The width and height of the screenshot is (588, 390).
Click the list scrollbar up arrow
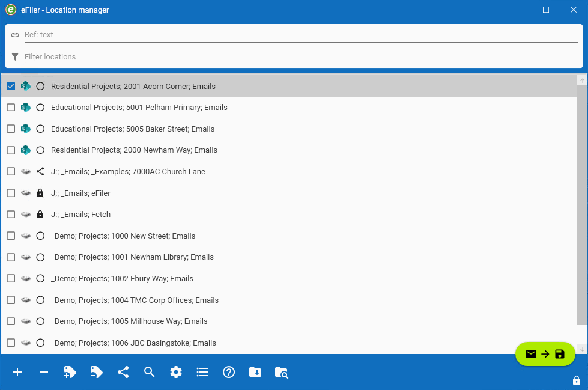pyautogui.click(x=582, y=81)
